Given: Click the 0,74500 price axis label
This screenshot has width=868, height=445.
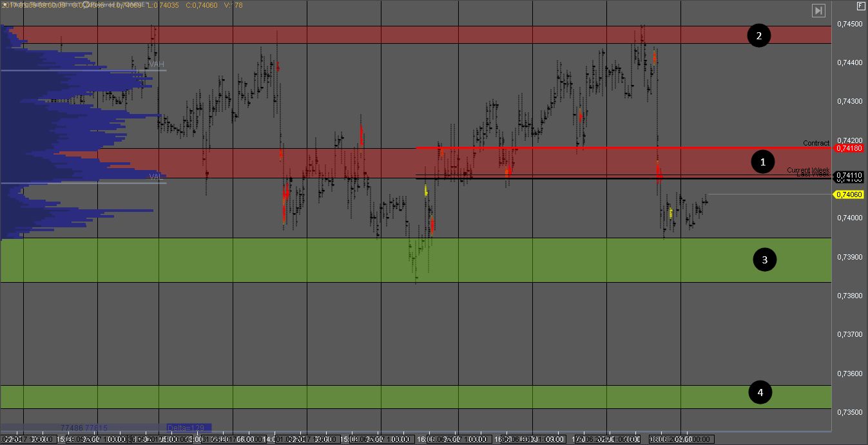Looking at the screenshot, I should (849, 24).
